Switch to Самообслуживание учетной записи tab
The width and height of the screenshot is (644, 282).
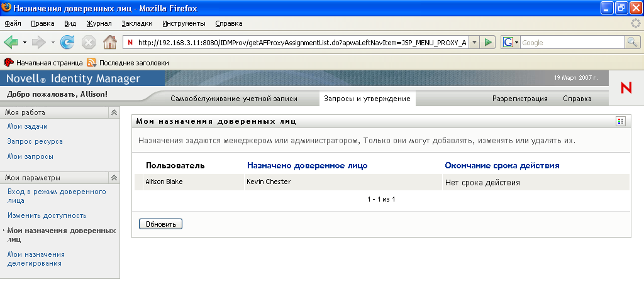(x=234, y=99)
